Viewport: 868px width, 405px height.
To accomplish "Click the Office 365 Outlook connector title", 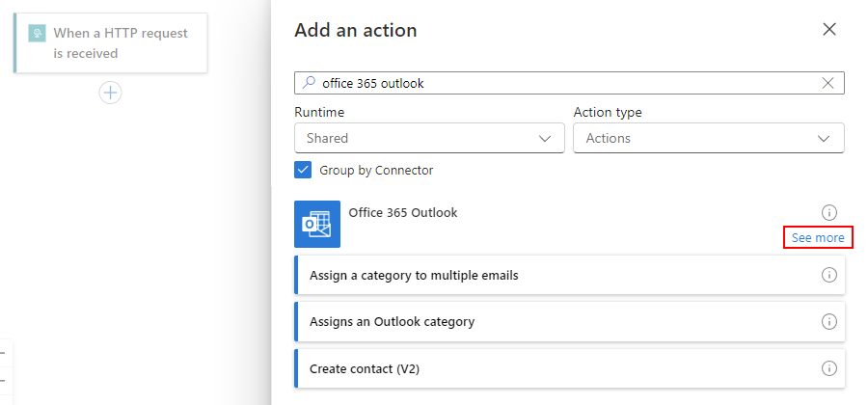I will pyautogui.click(x=403, y=212).
